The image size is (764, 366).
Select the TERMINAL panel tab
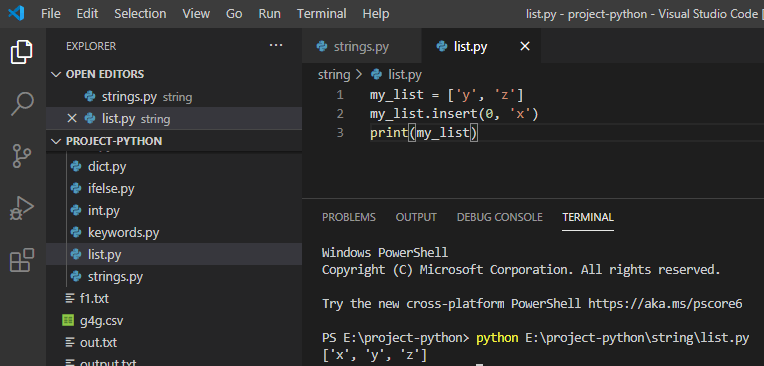point(588,217)
